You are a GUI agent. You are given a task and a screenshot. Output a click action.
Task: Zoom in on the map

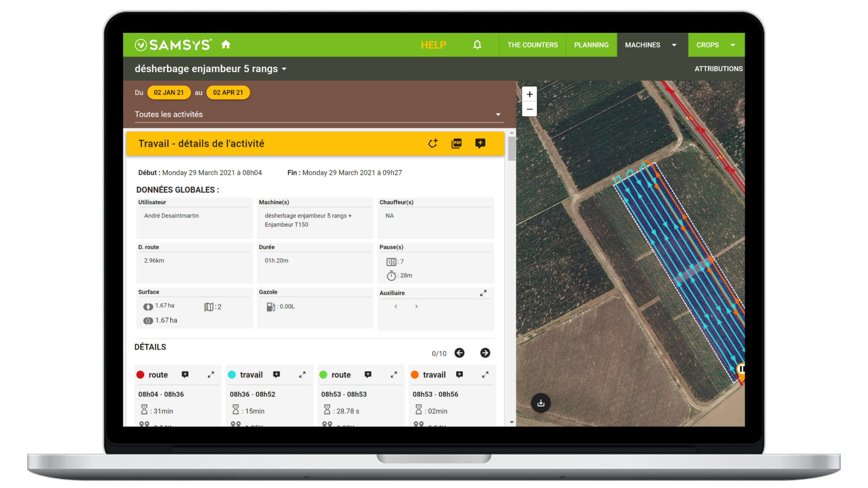click(x=529, y=94)
